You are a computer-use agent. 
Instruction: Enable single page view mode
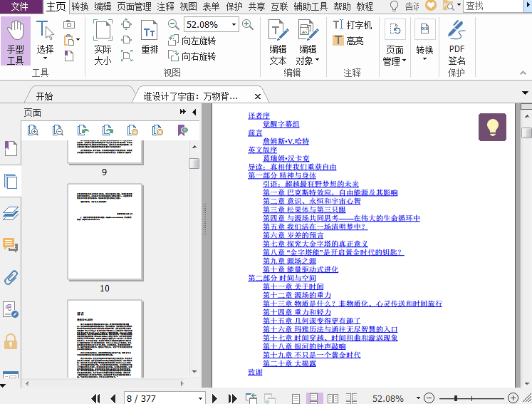click(296, 398)
